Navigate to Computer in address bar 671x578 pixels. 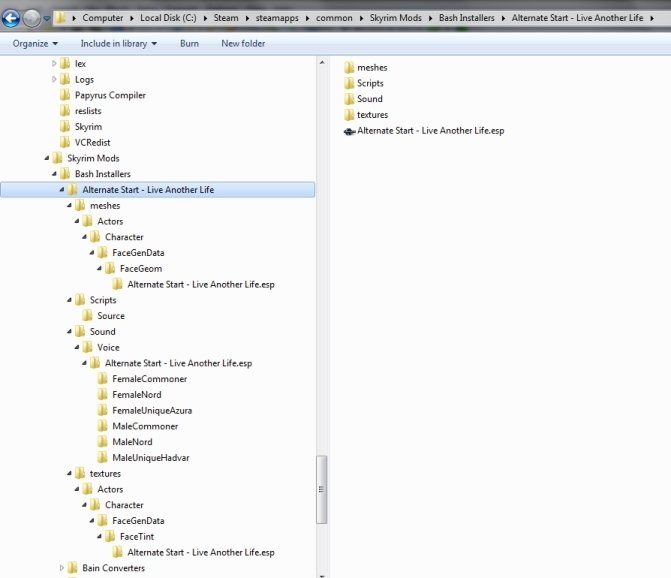(x=103, y=18)
